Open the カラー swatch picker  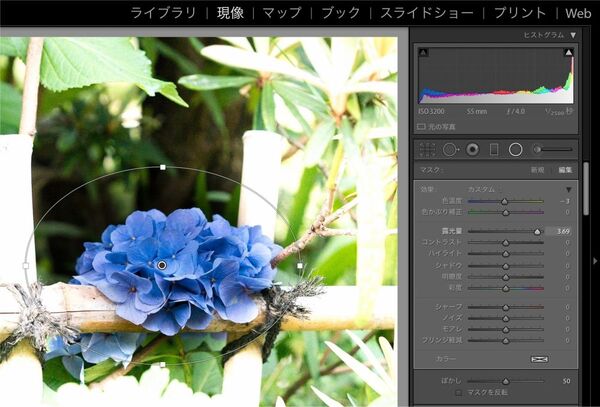pos(540,359)
